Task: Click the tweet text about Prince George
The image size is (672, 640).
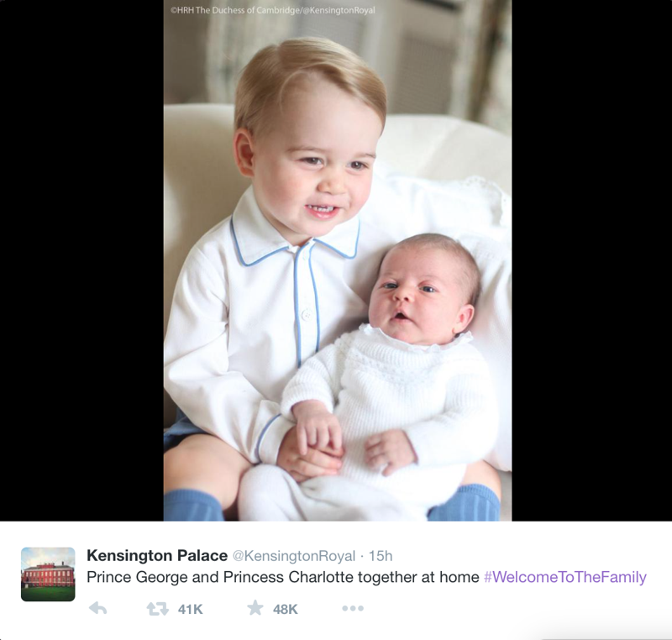Action: click(x=283, y=578)
